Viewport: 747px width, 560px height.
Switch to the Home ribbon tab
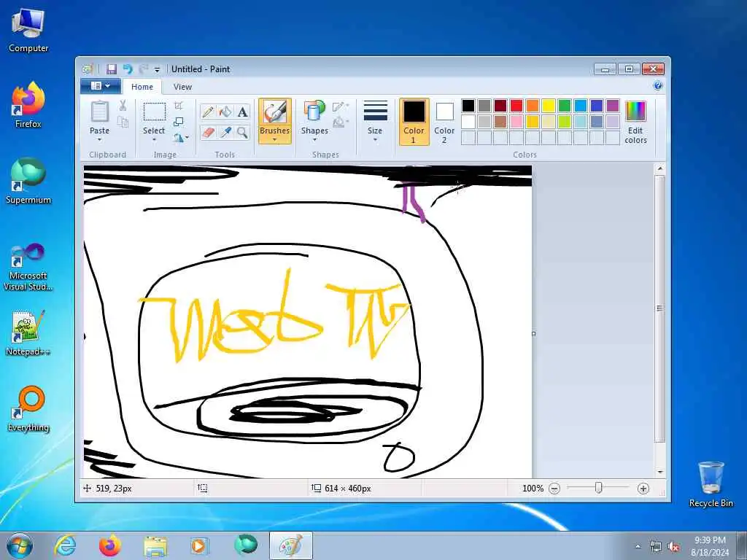142,87
